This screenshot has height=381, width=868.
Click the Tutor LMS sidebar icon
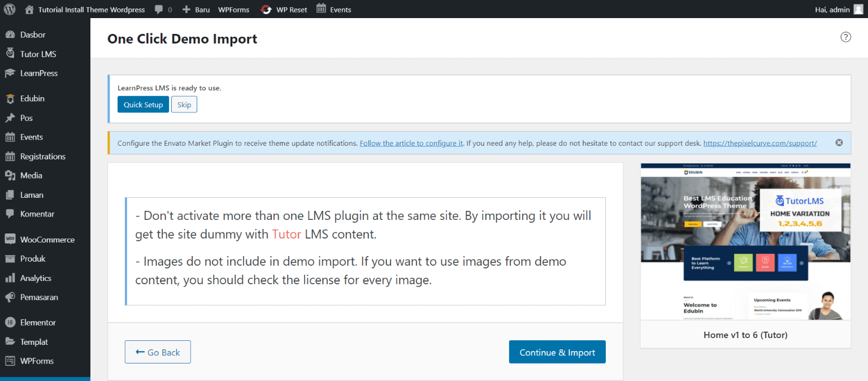pyautogui.click(x=10, y=54)
